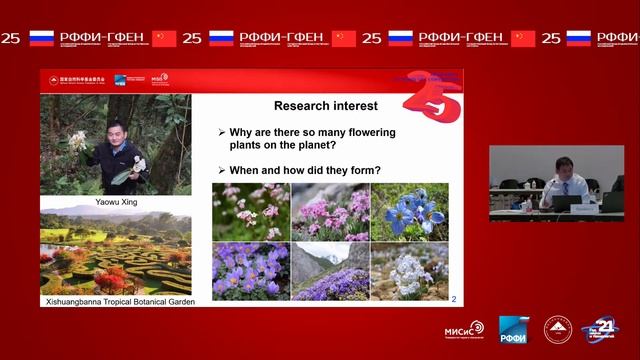Click the small РФФИ logo in the slide header
The image size is (640, 360).
click(129, 80)
